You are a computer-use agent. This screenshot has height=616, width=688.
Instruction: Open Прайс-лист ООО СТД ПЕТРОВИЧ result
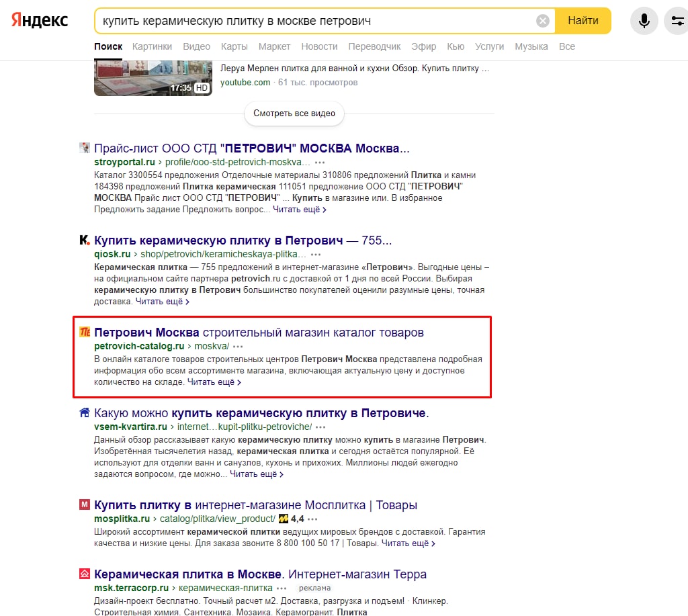(252, 148)
